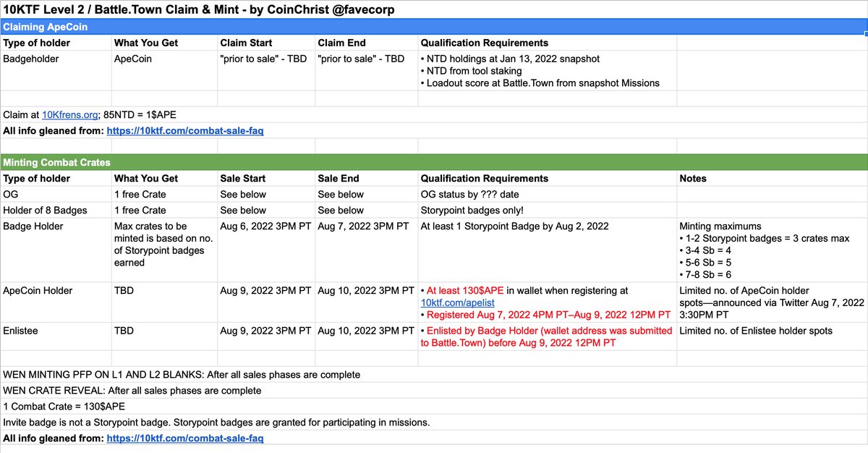
Task: Select the 'WEN CRATE REVEAL' row
Action: tap(434, 391)
